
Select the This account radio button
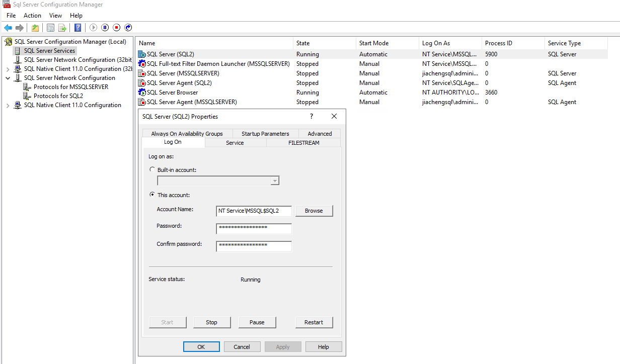click(x=152, y=195)
